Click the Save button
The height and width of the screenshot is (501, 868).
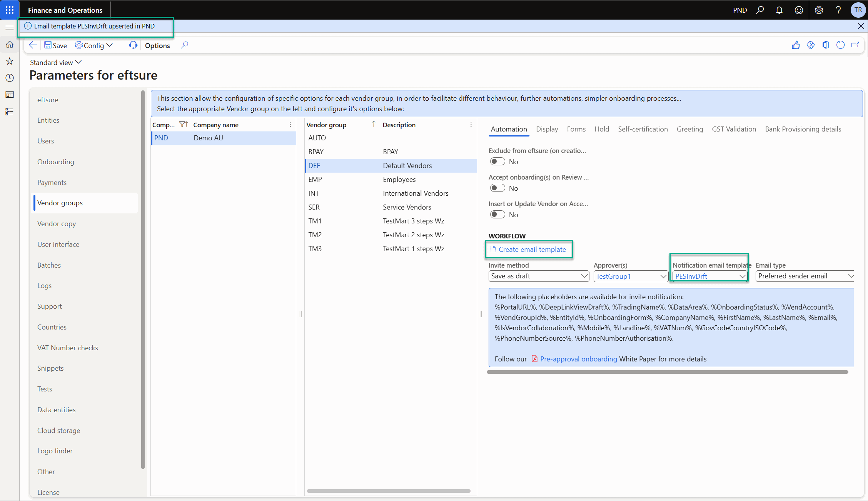[x=55, y=45]
